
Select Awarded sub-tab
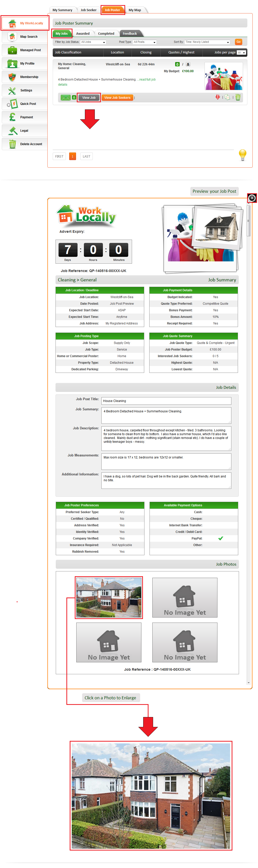click(83, 34)
